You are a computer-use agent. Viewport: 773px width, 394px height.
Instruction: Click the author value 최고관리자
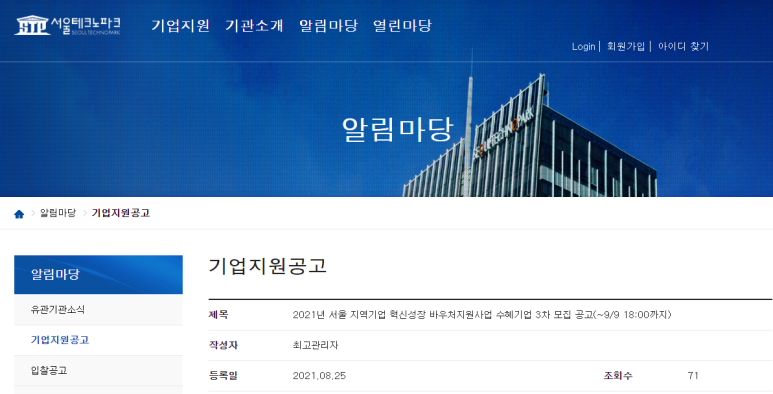click(316, 345)
